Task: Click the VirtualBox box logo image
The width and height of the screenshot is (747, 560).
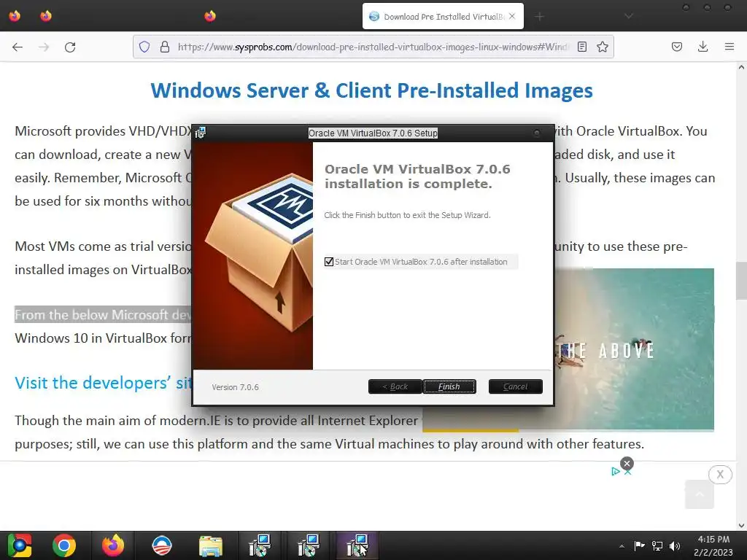Action: pos(252,256)
